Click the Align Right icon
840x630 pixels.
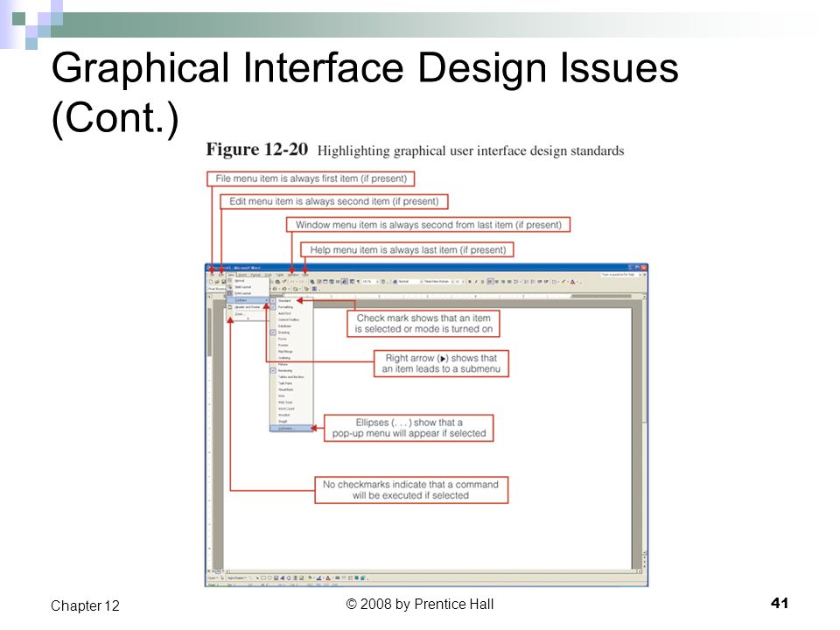click(x=503, y=281)
